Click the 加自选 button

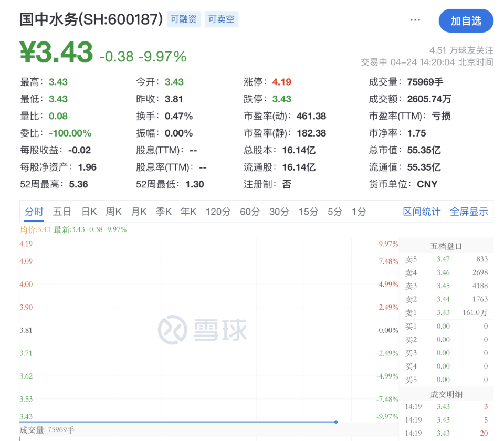coord(466,21)
